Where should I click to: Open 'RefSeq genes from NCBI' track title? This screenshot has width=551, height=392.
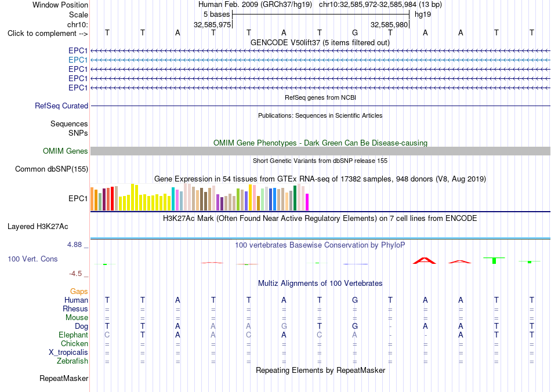coord(320,97)
